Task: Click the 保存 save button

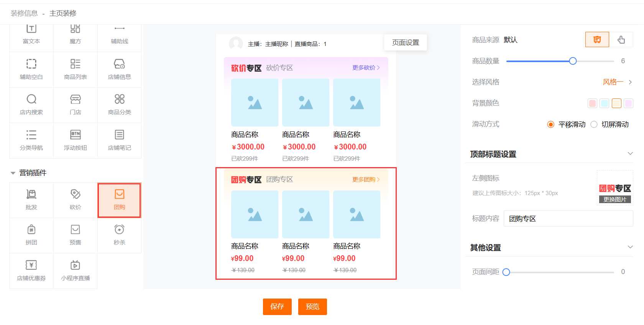Action: (277, 307)
